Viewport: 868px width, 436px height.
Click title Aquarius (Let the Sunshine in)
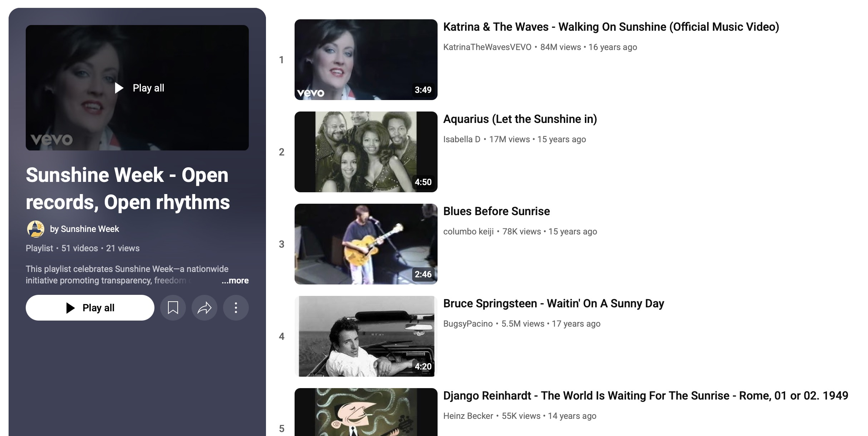pyautogui.click(x=520, y=119)
